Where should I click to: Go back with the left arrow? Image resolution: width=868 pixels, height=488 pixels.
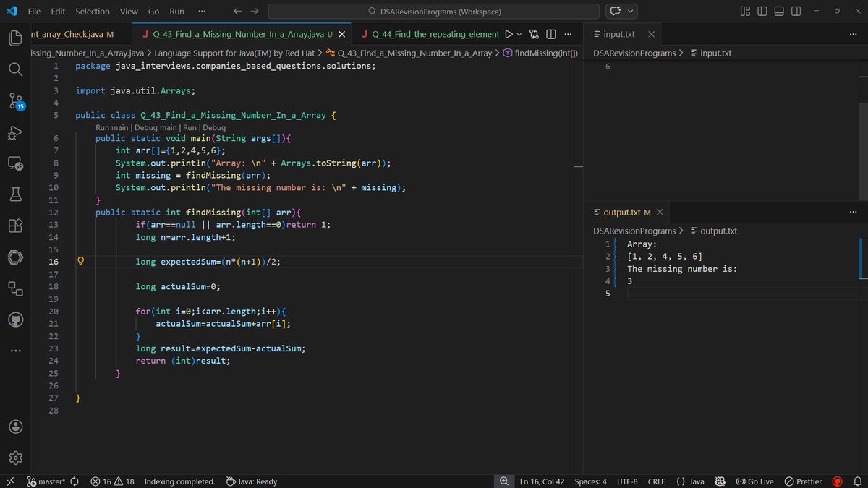[238, 12]
